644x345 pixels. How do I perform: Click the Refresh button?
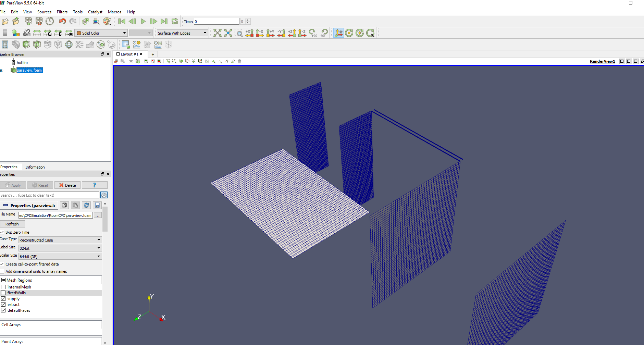click(x=12, y=224)
